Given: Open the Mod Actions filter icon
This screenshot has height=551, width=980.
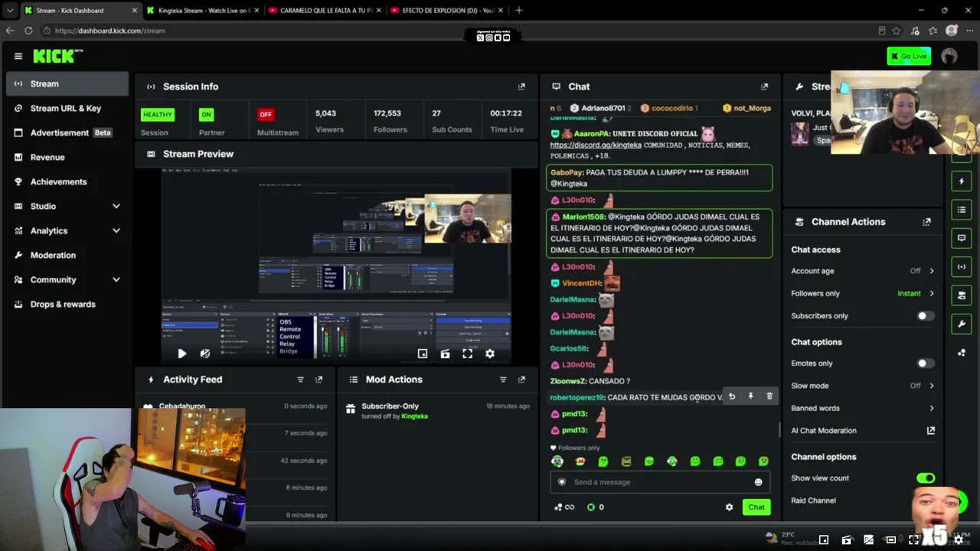Looking at the screenshot, I should coord(503,380).
